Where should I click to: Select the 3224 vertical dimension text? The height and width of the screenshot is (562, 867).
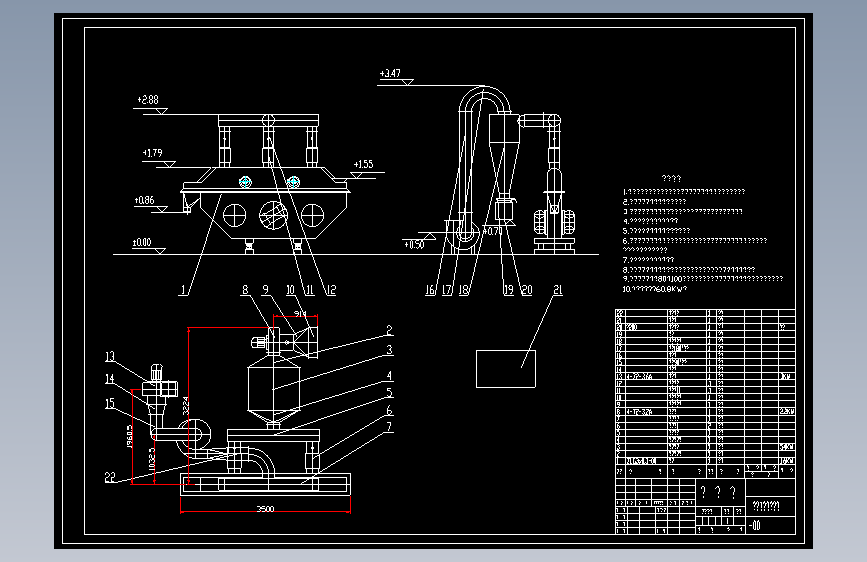(186, 406)
